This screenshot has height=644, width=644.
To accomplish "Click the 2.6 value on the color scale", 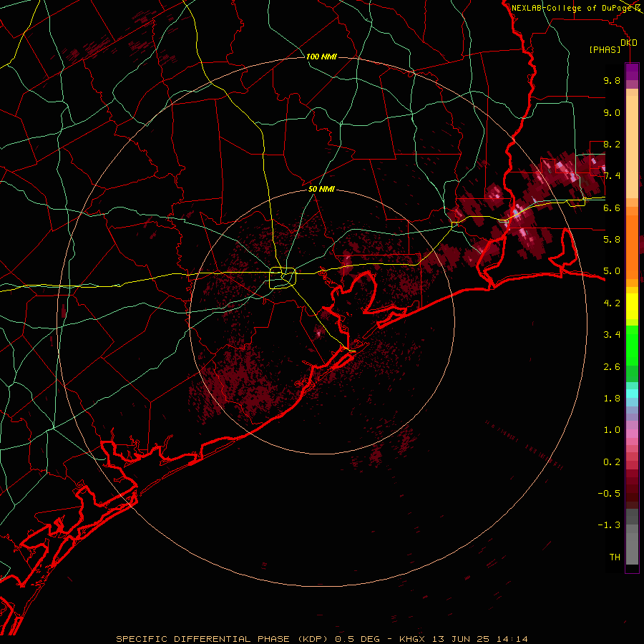I will pyautogui.click(x=612, y=367).
